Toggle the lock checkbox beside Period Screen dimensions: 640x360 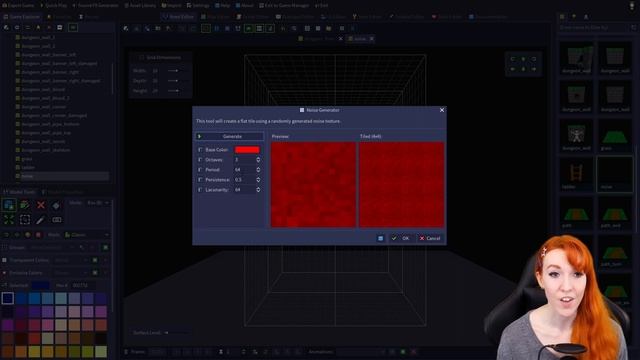pos(200,169)
